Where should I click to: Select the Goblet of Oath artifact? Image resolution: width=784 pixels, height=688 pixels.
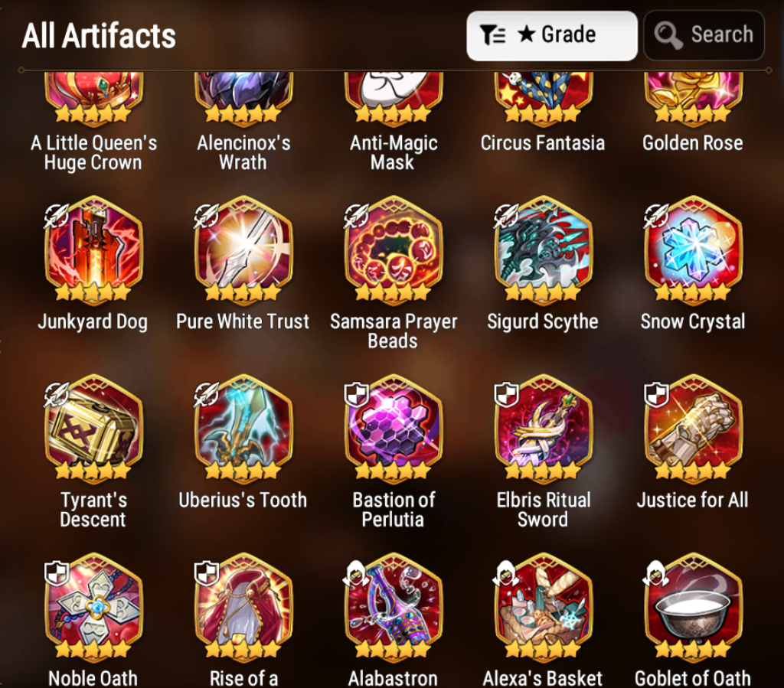click(694, 607)
